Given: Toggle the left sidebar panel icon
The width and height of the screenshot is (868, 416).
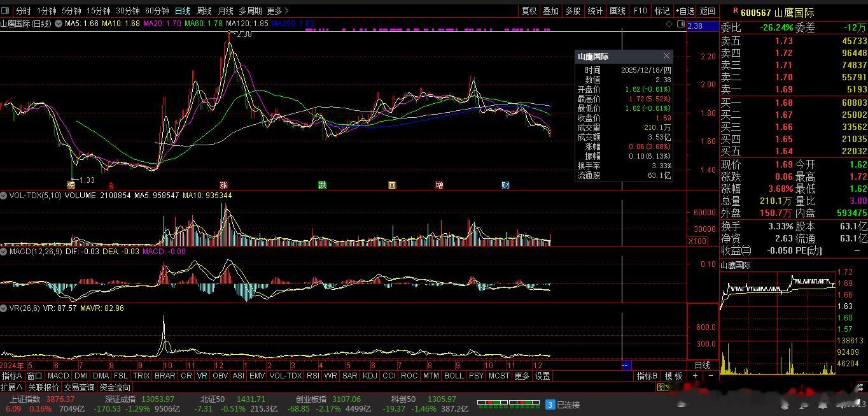Looking at the screenshot, I should [x=6, y=11].
